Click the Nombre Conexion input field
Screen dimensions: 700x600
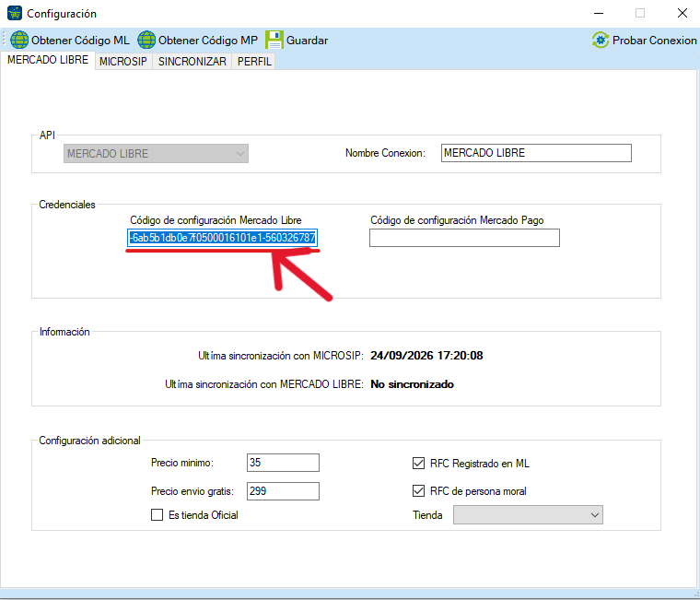pyautogui.click(x=536, y=153)
